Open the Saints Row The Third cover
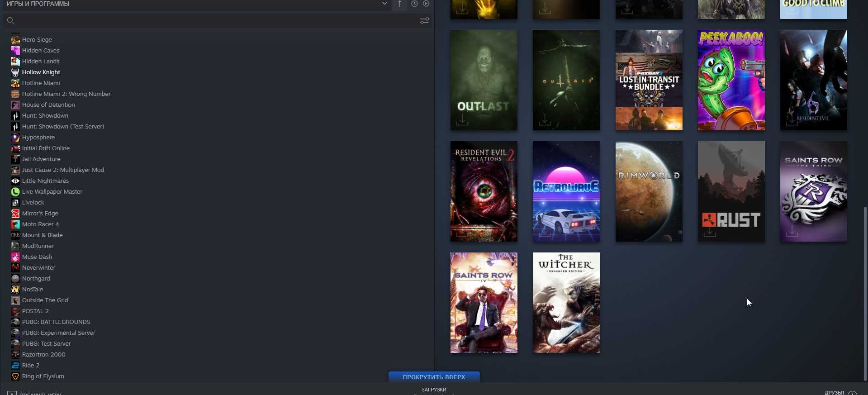 click(x=814, y=191)
